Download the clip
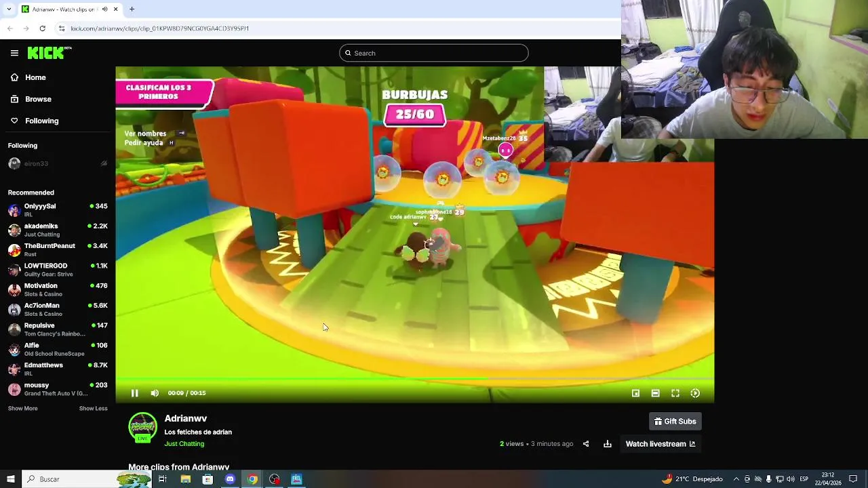The width and height of the screenshot is (868, 488). (x=608, y=444)
